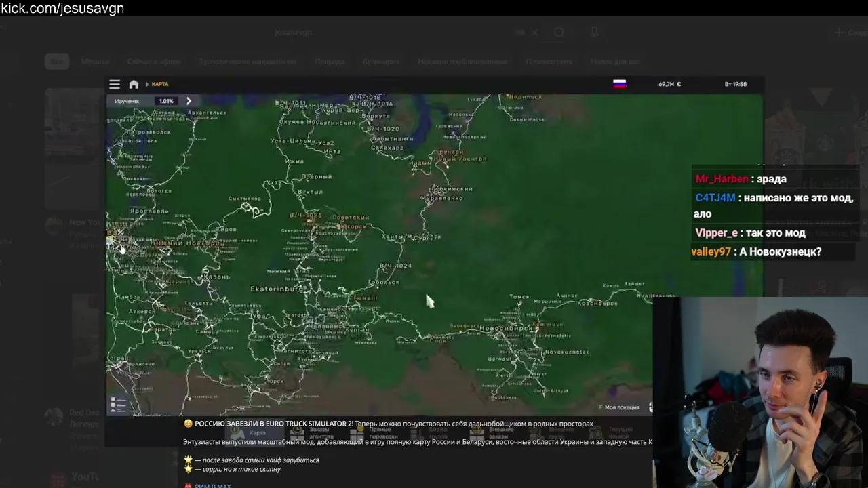Open the map legend icon at the map's bottom-left
The image size is (868, 488).
[x=118, y=405]
